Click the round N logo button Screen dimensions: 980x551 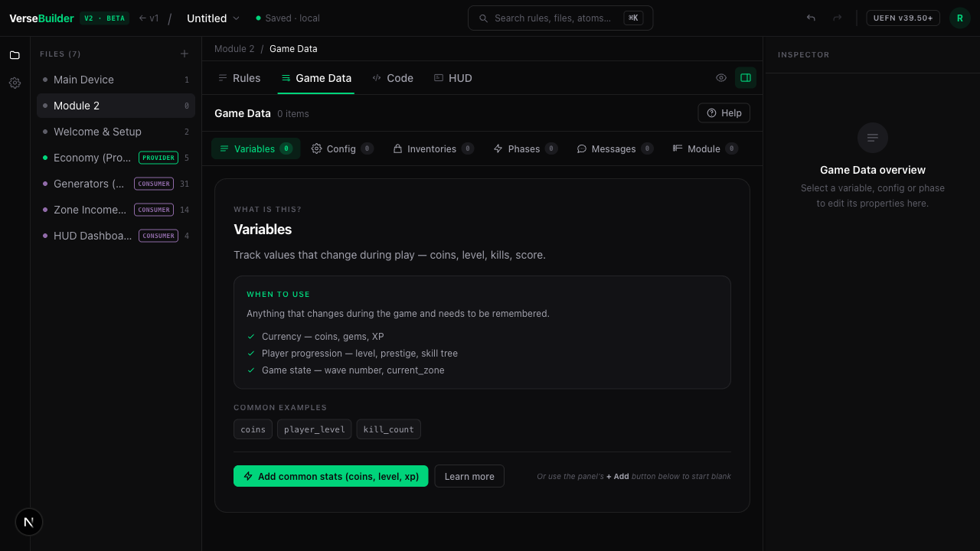tap(29, 522)
